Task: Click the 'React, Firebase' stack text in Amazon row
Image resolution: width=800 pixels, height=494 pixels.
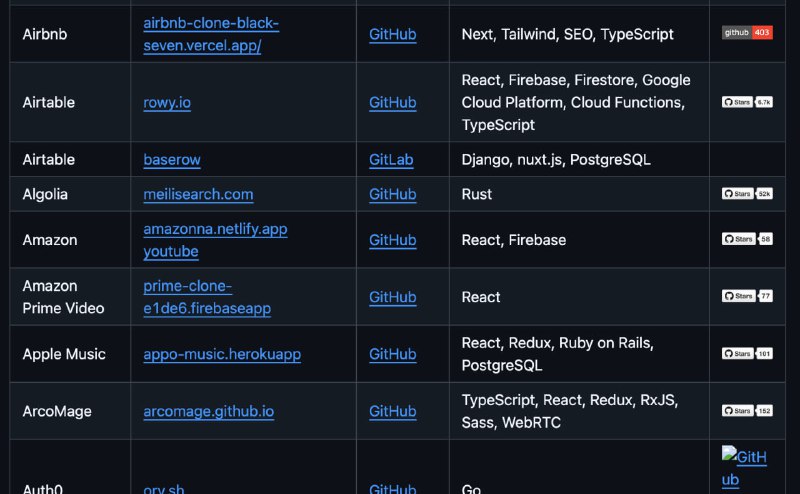Action: point(514,240)
